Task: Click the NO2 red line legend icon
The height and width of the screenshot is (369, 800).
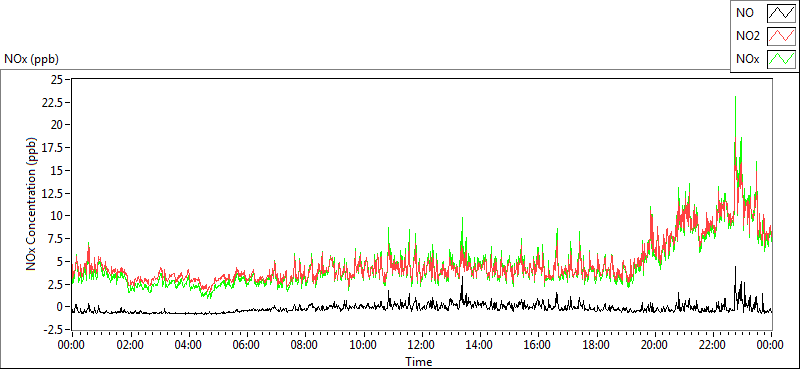Action: coord(782,36)
